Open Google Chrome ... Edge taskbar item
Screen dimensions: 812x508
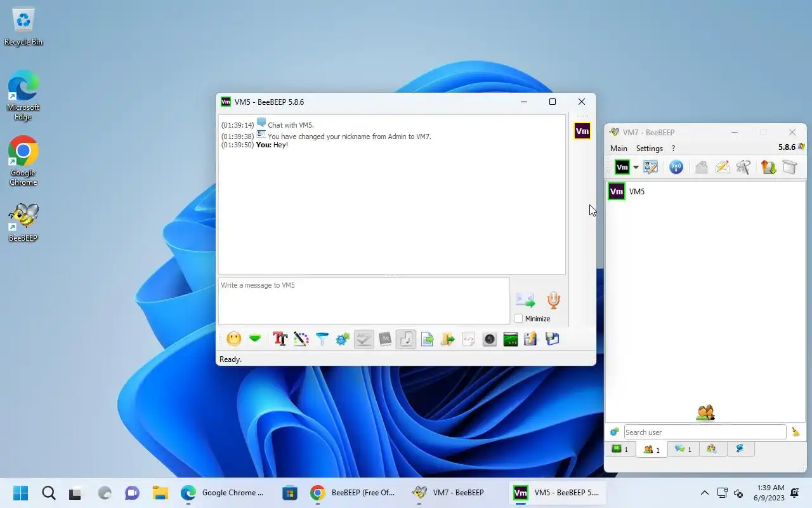[223, 493]
